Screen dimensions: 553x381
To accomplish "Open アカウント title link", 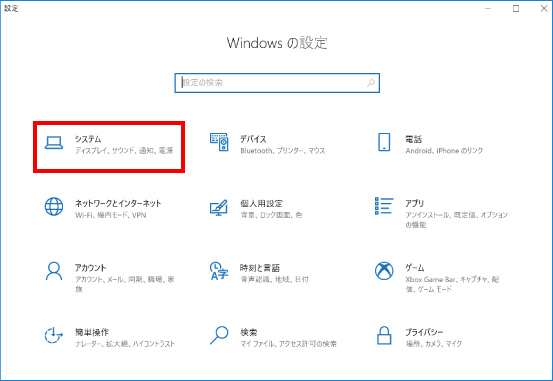I will [90, 268].
